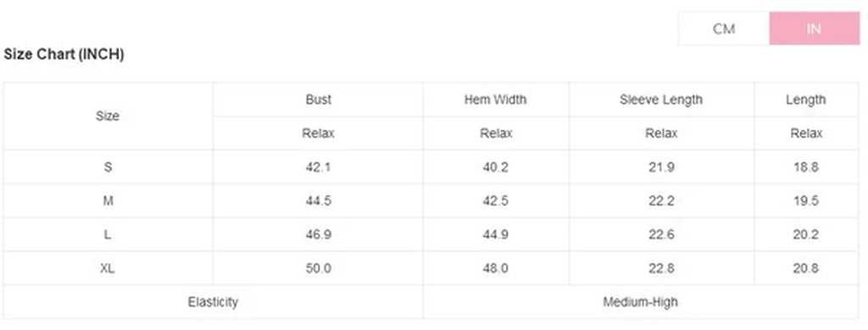Click the Length column header
Viewport: 868px width, 330px height.
[x=805, y=99]
